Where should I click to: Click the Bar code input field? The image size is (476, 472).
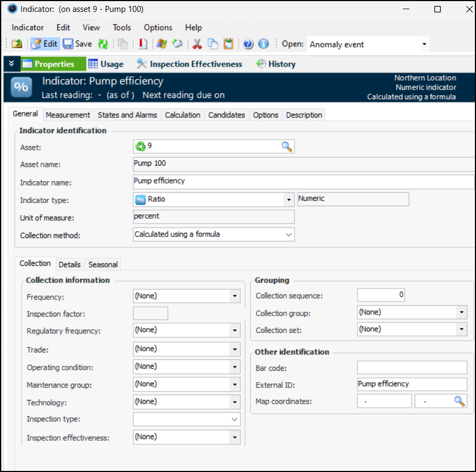coord(412,368)
